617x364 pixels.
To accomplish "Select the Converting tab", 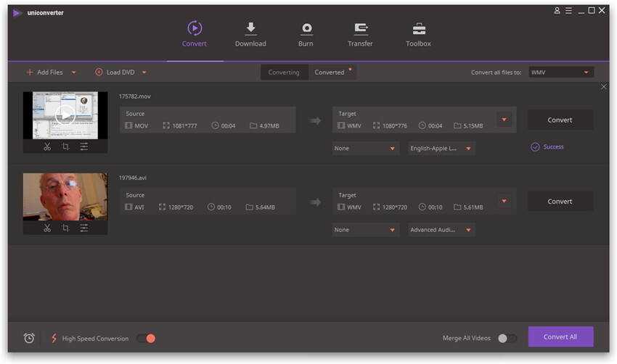I will (x=284, y=72).
